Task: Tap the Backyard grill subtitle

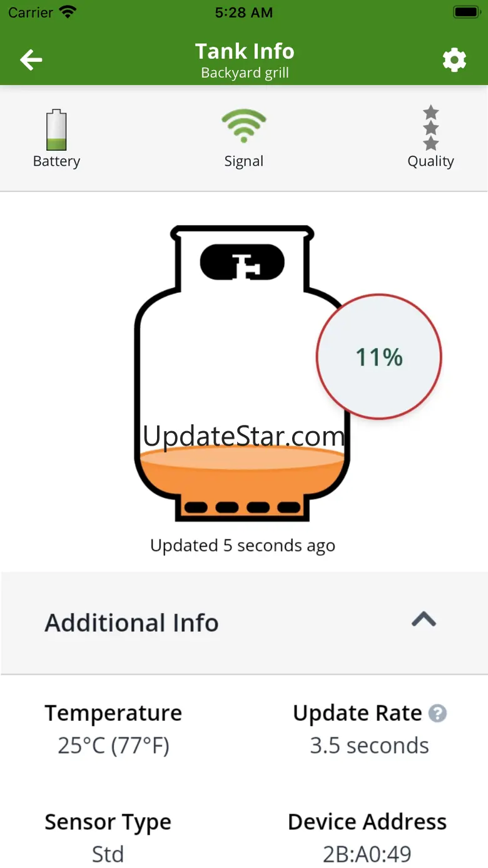Action: 245,73
